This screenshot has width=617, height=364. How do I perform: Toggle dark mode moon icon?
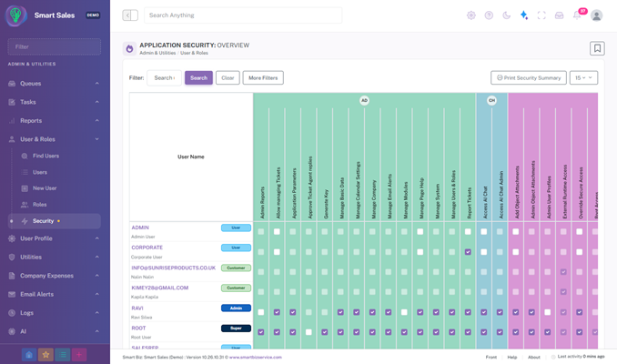506,15
